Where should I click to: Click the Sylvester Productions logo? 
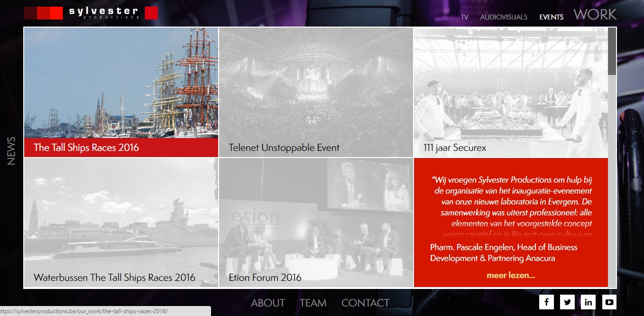coord(91,13)
